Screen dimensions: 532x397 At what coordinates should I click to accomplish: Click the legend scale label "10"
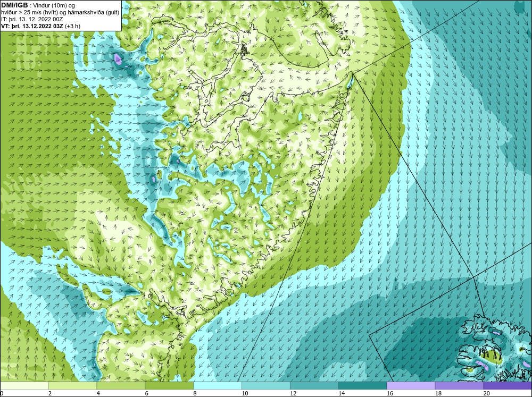pyautogui.click(x=245, y=393)
